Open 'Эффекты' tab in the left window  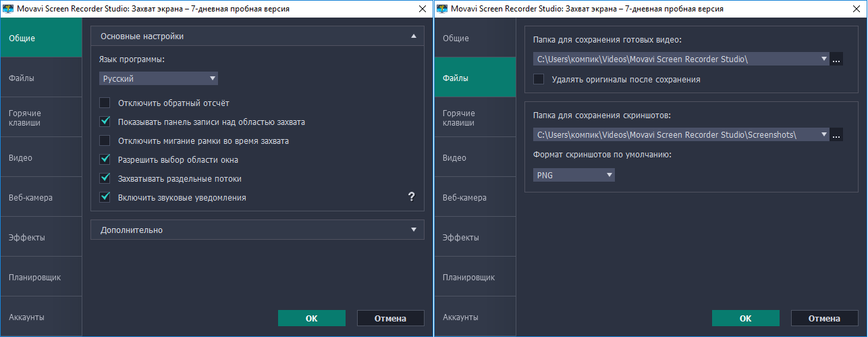(x=41, y=238)
